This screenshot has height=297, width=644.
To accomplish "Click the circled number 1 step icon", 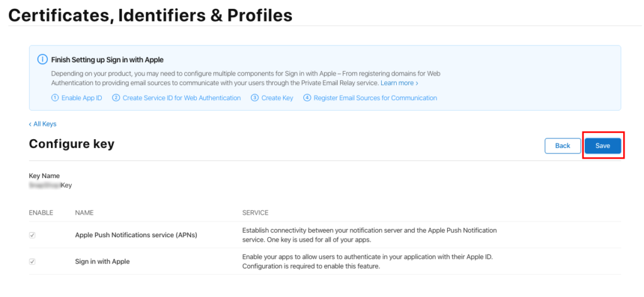I will pos(55,98).
